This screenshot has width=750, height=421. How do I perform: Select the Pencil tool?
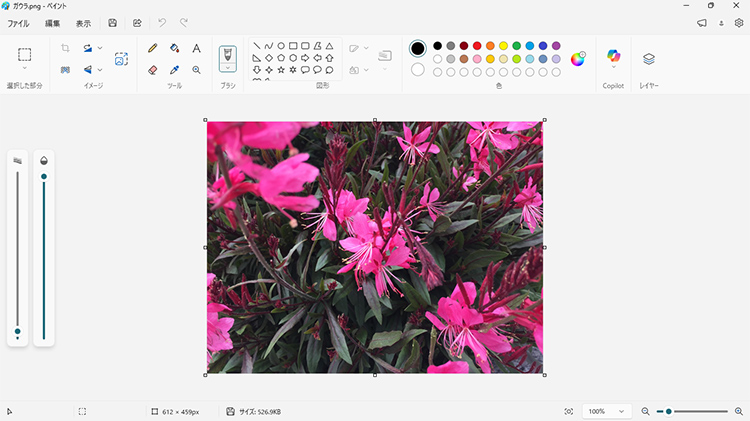point(152,48)
